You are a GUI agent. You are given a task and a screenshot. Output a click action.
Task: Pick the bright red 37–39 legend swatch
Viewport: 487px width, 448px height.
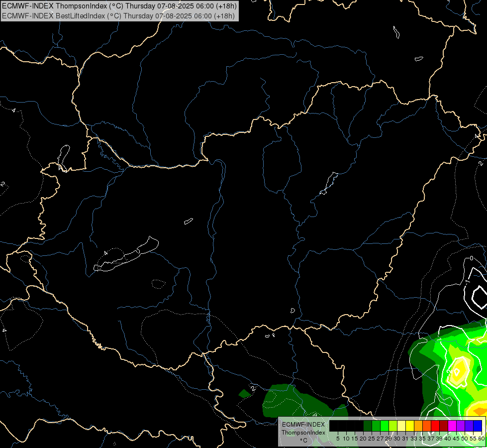coord(435,426)
